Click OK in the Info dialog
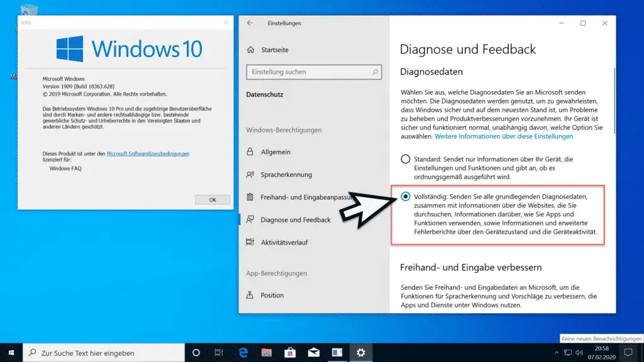 pos(213,200)
